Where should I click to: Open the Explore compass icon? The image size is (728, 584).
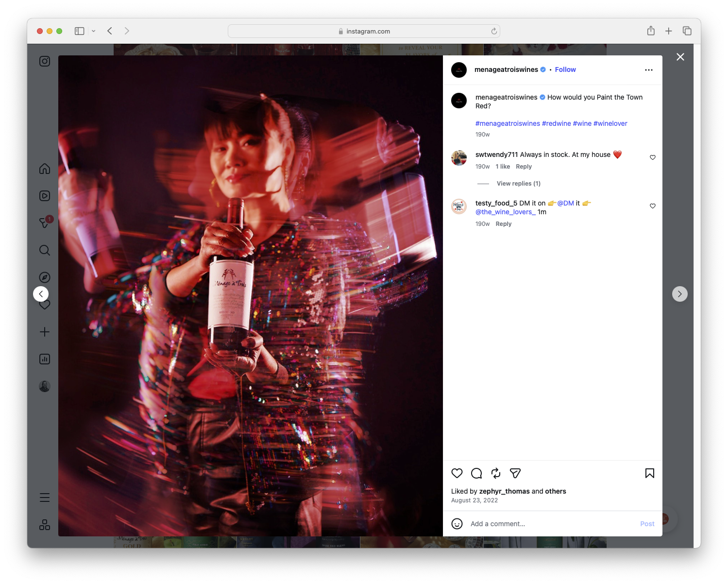[44, 277]
